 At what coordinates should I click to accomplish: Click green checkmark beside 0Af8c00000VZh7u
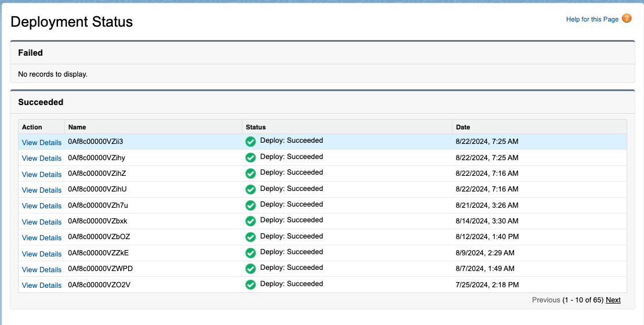251,205
